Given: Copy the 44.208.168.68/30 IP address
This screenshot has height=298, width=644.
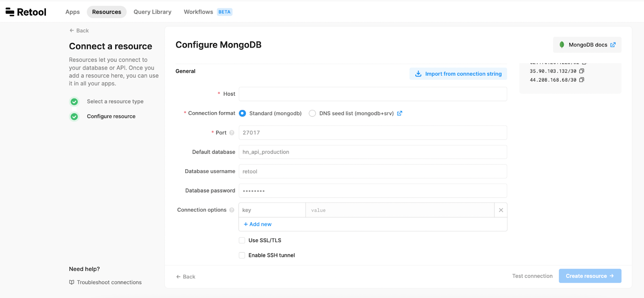Looking at the screenshot, I should [582, 80].
